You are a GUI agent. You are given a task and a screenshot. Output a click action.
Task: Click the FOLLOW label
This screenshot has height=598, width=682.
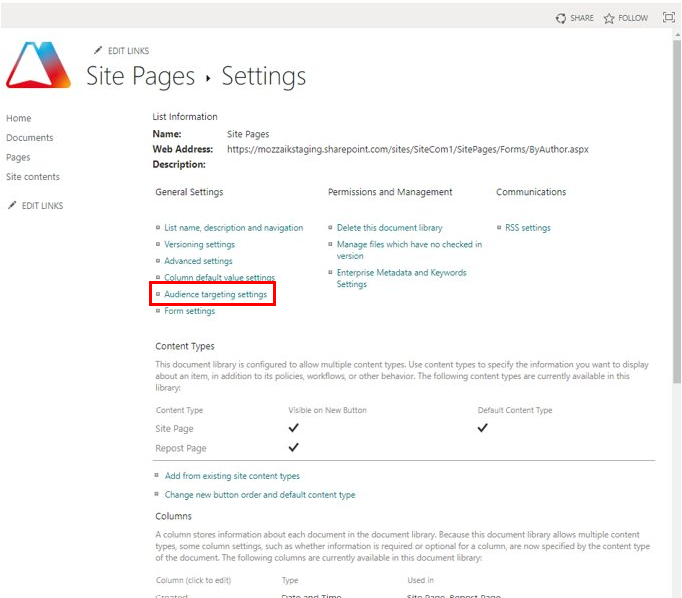tap(633, 18)
